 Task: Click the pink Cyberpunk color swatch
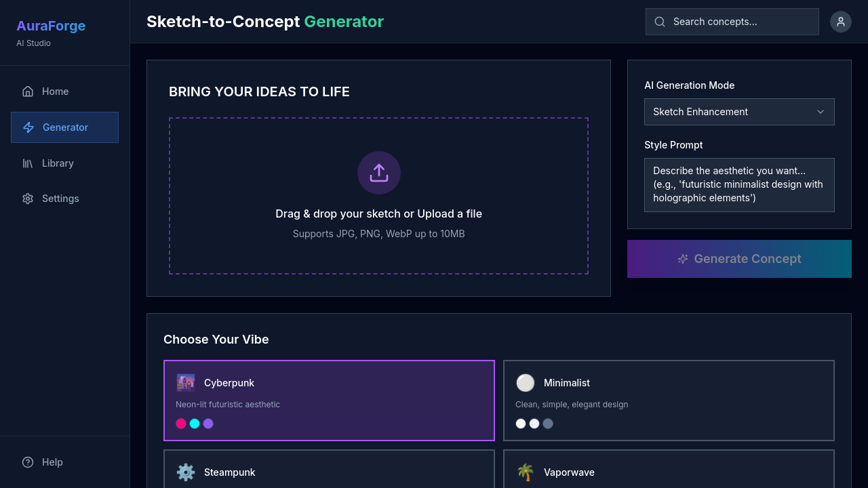click(181, 424)
